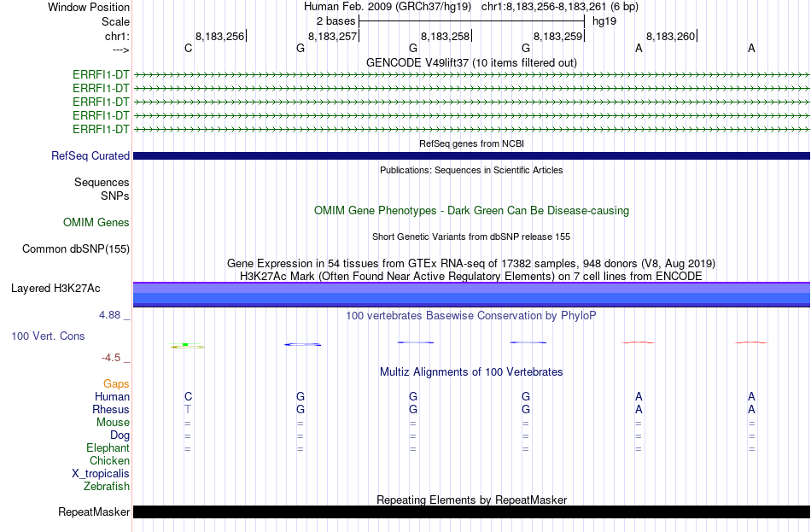
Task: Click the Zebrafish alignment row label
Action: pos(107,487)
